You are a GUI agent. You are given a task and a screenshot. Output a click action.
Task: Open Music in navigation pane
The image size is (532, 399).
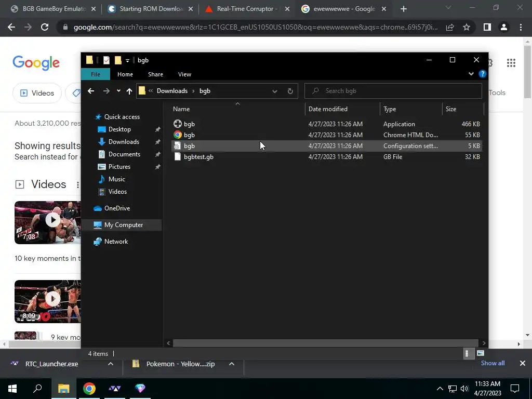pyautogui.click(x=116, y=179)
